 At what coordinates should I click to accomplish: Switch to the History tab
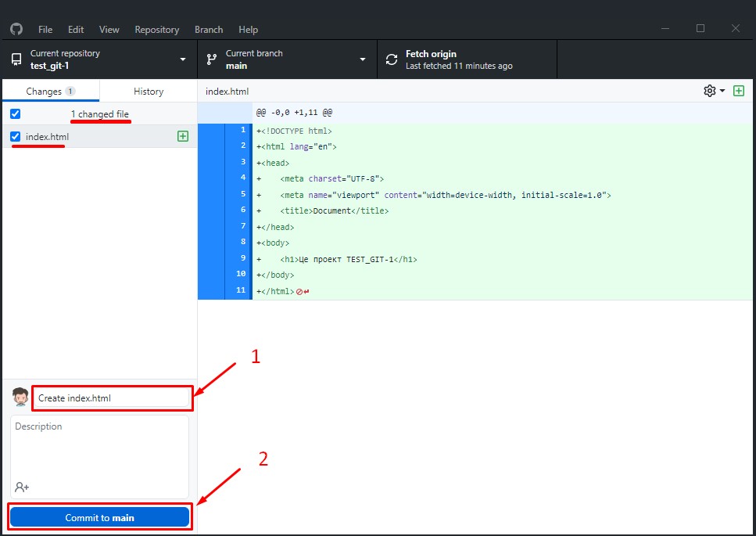(149, 92)
